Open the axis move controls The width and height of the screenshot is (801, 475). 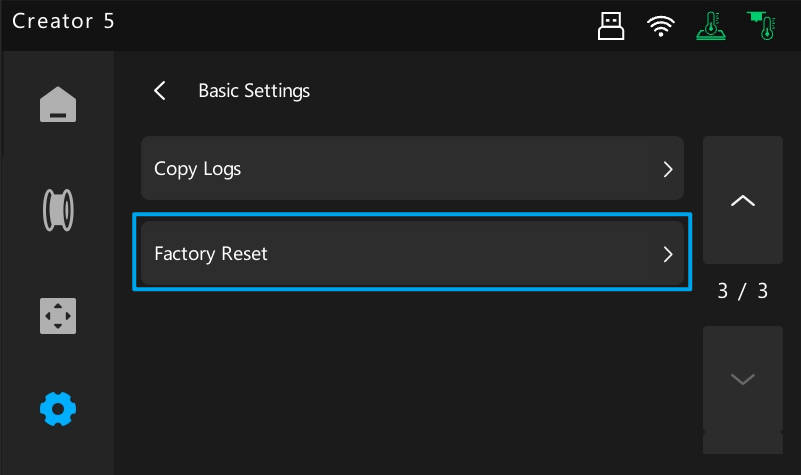(58, 316)
